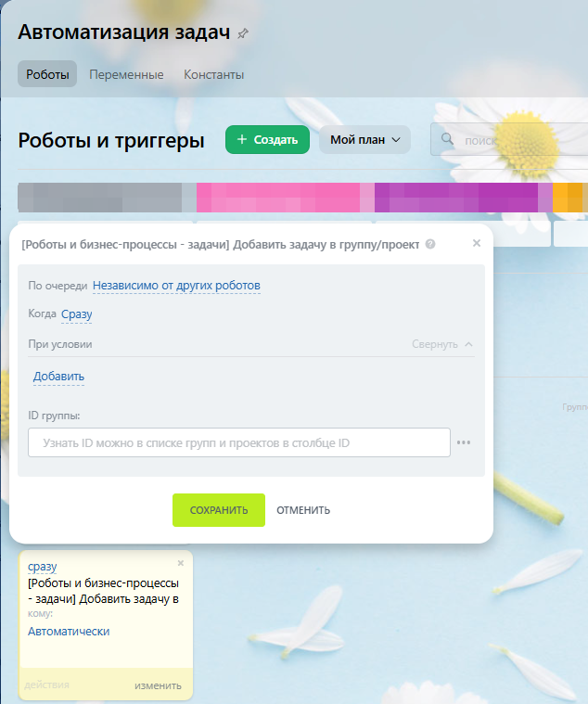Image resolution: width=588 pixels, height=704 pixels.
Task: Select the pink stage header
Action: (286, 198)
